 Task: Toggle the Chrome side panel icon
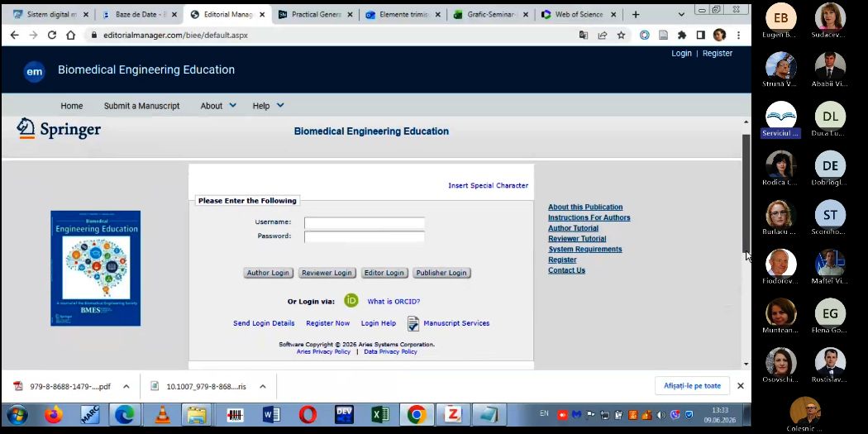coord(700,35)
